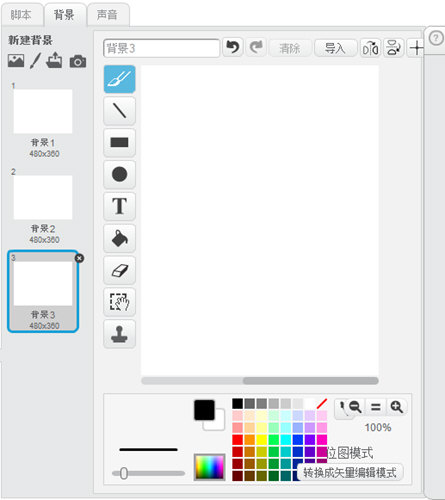Image resolution: width=445 pixels, height=500 pixels.
Task: Select the Stamp duplicate tool
Action: [x=119, y=334]
